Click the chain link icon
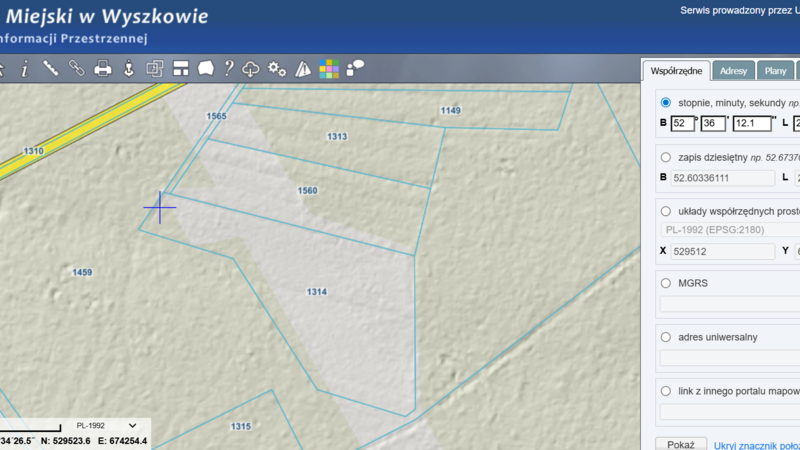The width and height of the screenshot is (800, 450). click(77, 69)
